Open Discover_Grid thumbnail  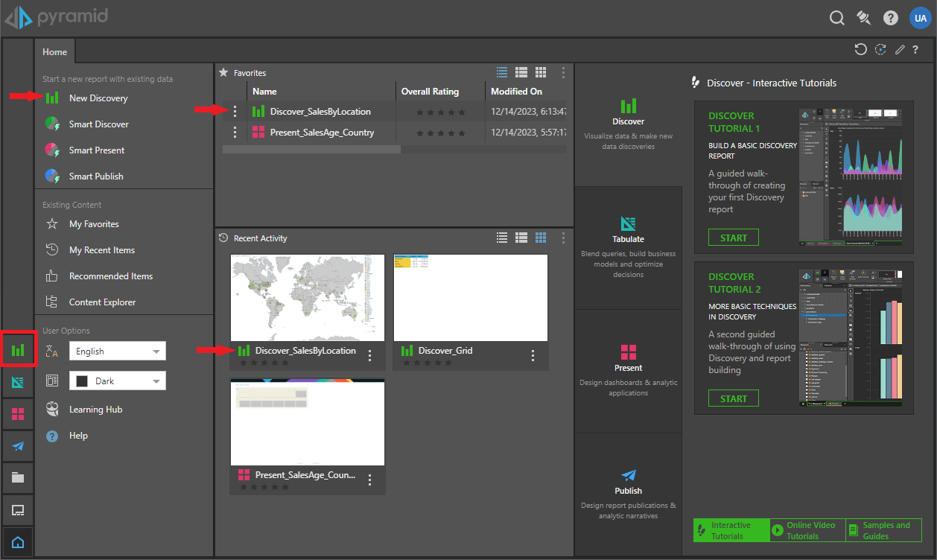pos(471,298)
